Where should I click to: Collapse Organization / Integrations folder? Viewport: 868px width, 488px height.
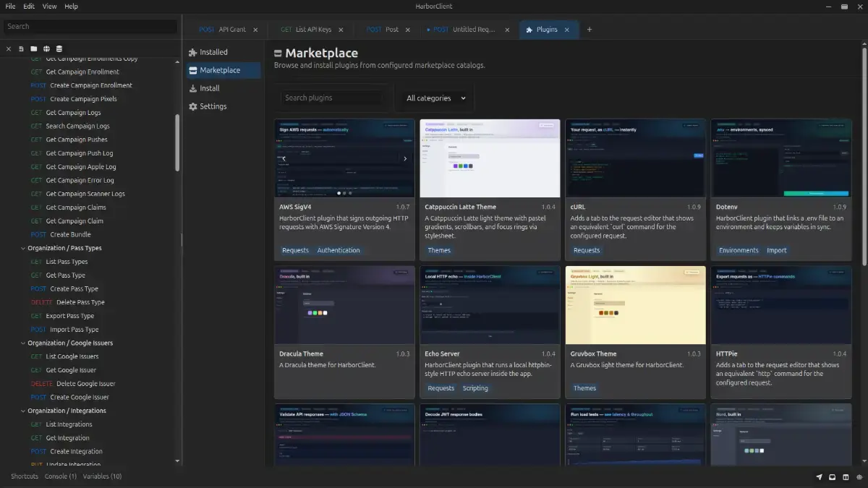[23, 411]
